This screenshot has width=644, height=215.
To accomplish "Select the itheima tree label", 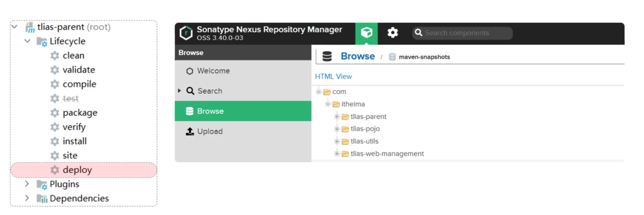I will pyautogui.click(x=353, y=104).
